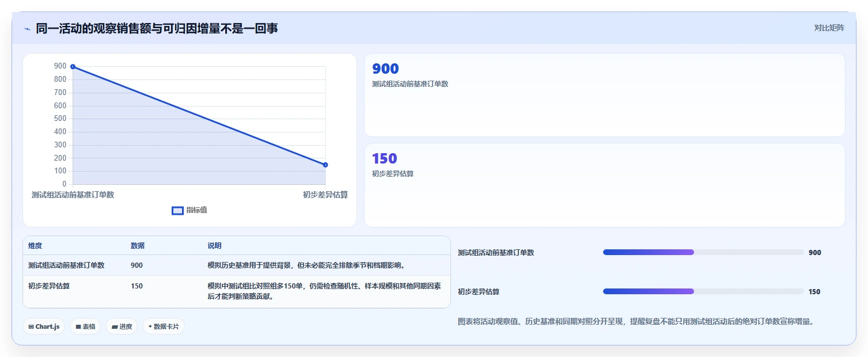Click table cell 测试组活动前基准订单数
This screenshot has width=868, height=357.
point(66,265)
